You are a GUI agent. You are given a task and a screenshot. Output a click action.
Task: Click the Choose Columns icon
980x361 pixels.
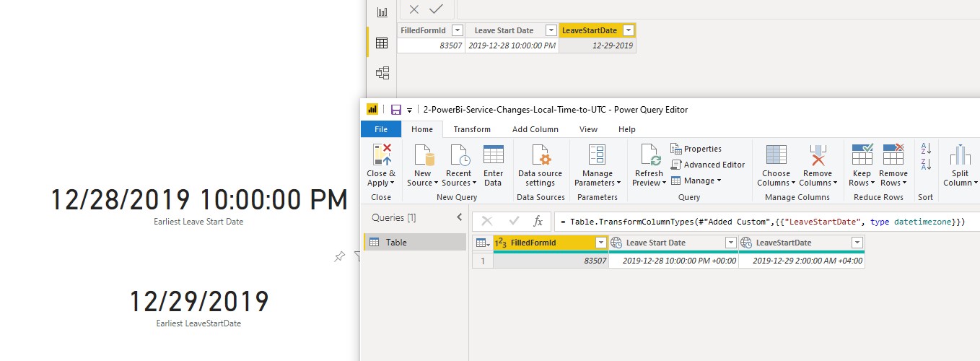coord(776,155)
